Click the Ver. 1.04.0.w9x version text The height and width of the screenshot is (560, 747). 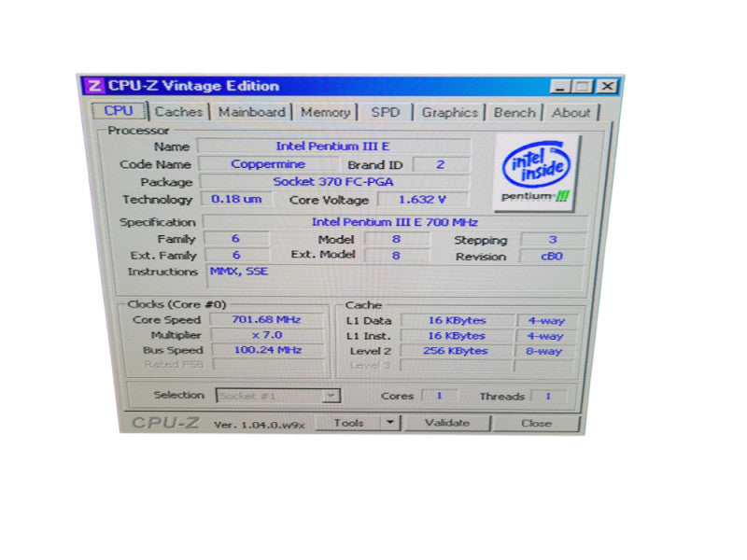pyautogui.click(x=260, y=425)
